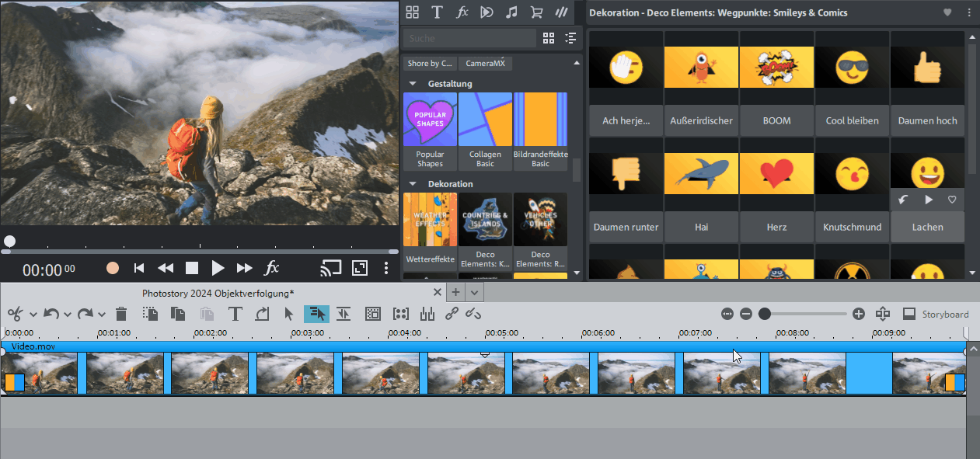
Task: Click the BOOM deco element
Action: click(776, 91)
